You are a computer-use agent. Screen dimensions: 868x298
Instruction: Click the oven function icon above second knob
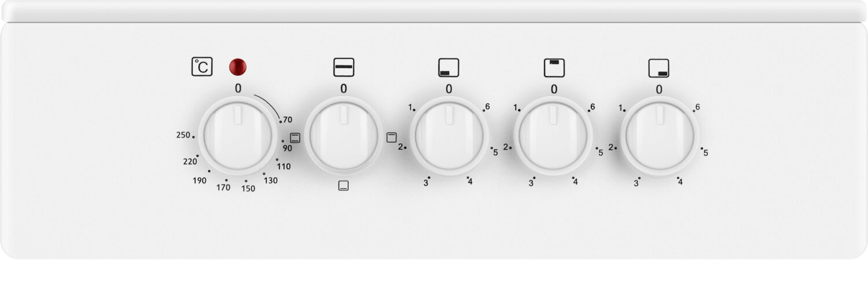tap(344, 67)
